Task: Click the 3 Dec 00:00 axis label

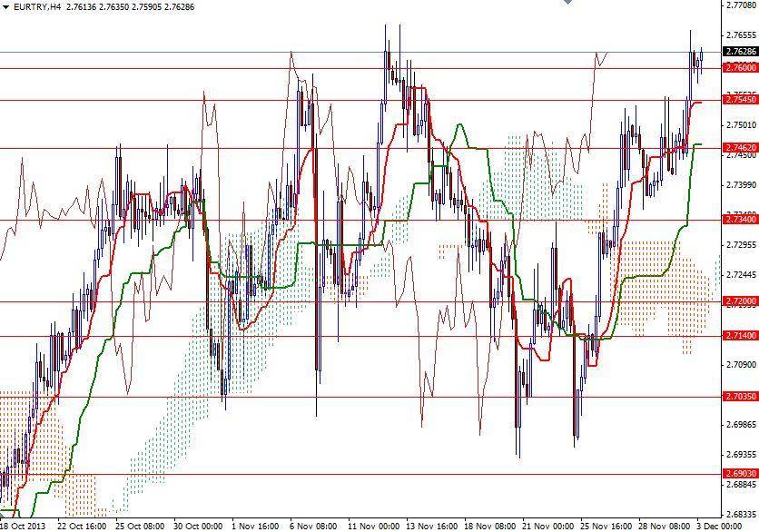Action: click(x=720, y=525)
